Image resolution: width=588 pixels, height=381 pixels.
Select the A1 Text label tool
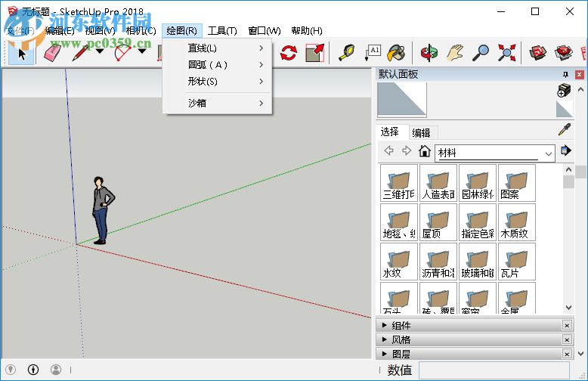373,53
